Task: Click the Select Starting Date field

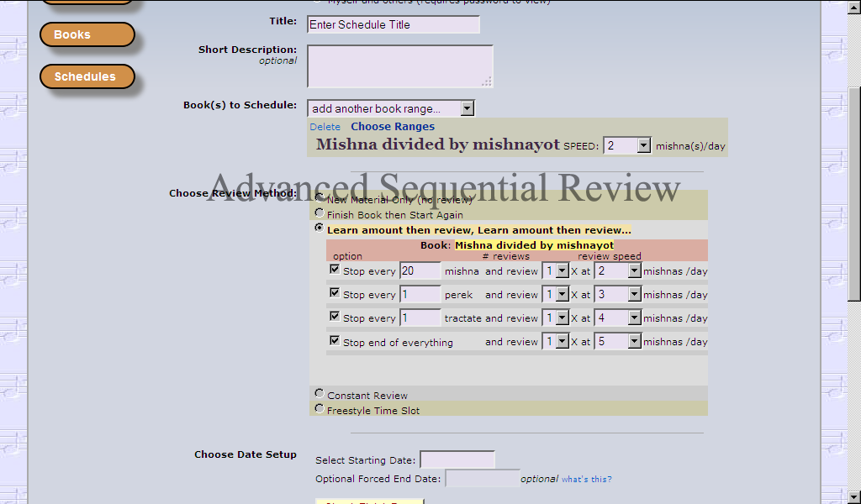Action: (457, 460)
